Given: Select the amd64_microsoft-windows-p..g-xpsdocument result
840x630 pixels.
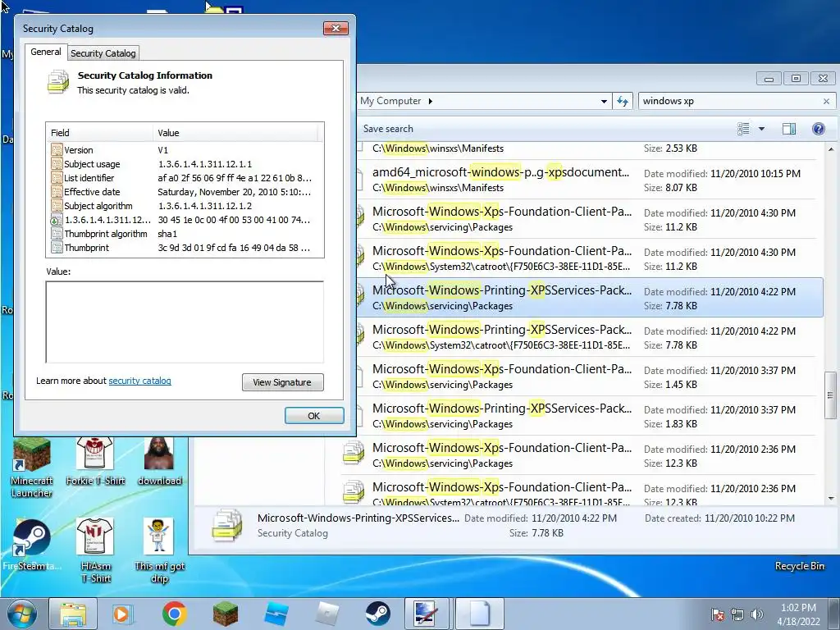Looking at the screenshot, I should [x=589, y=180].
